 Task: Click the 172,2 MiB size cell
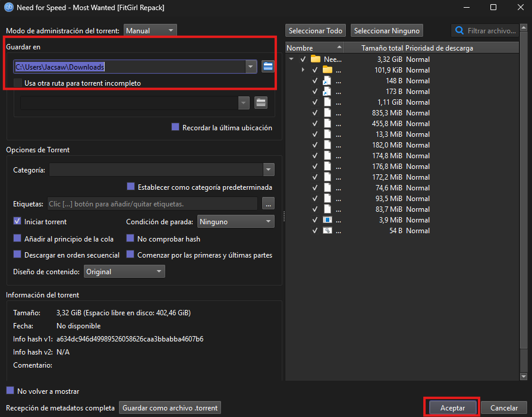(x=387, y=177)
